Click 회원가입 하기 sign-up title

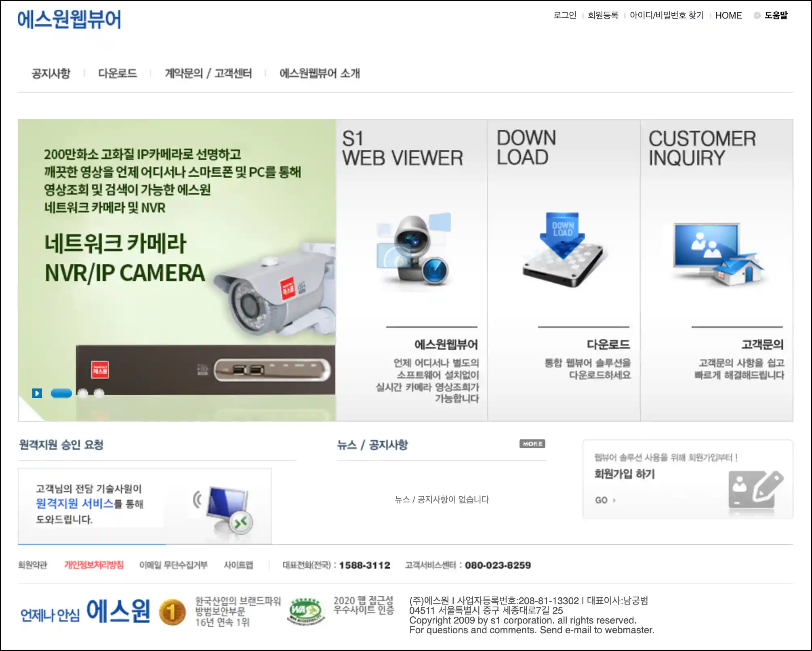point(625,474)
